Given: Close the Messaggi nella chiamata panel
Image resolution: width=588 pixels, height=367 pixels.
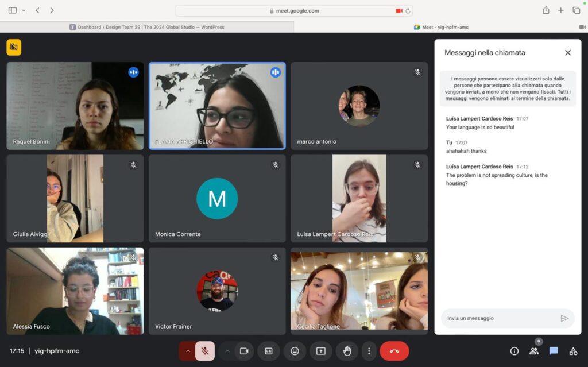Looking at the screenshot, I should click(568, 53).
